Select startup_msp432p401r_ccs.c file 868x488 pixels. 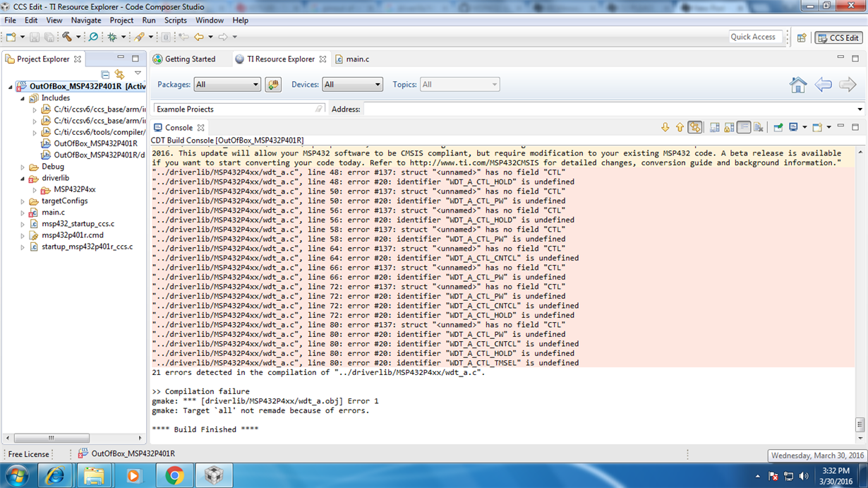tap(87, 247)
